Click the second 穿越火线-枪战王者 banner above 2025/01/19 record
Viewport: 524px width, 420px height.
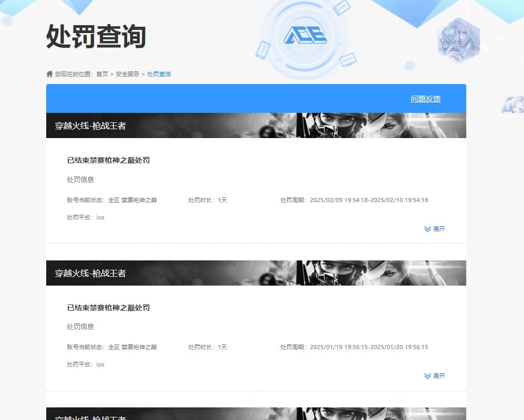[256, 273]
